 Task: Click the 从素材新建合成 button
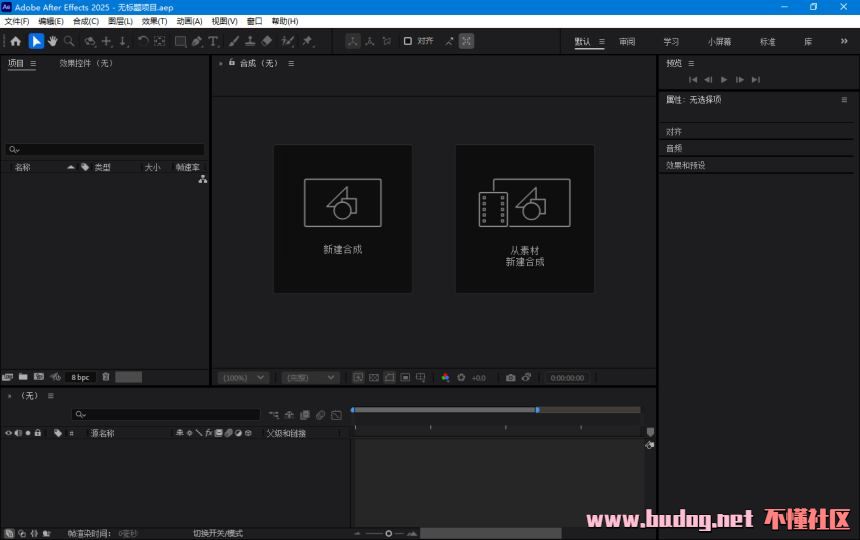(525, 219)
